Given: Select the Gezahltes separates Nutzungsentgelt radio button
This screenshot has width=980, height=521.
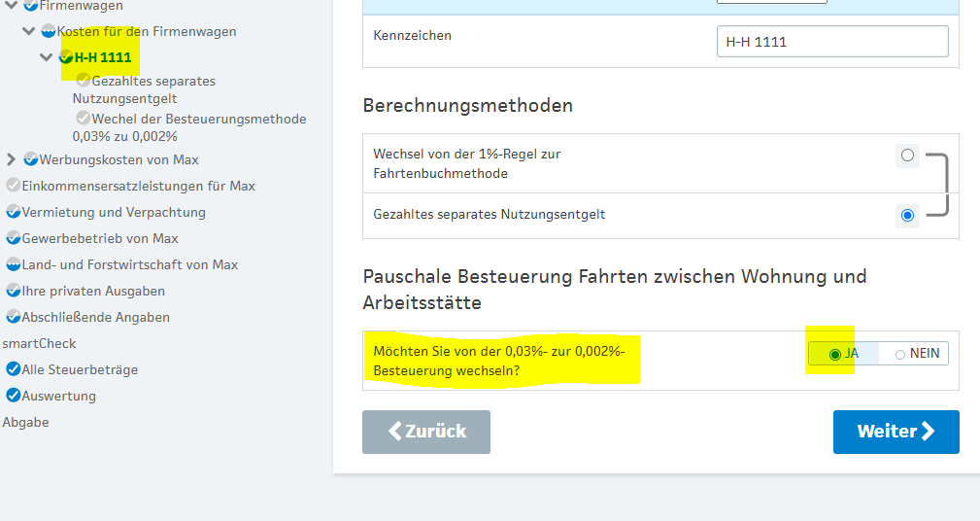Looking at the screenshot, I should coord(907,215).
